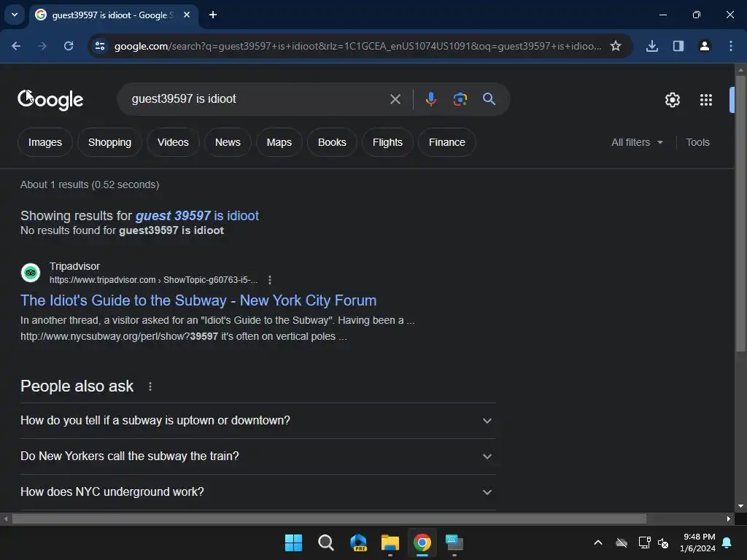Screen dimensions: 747x560
Task: Open search Tools
Action: [697, 142]
